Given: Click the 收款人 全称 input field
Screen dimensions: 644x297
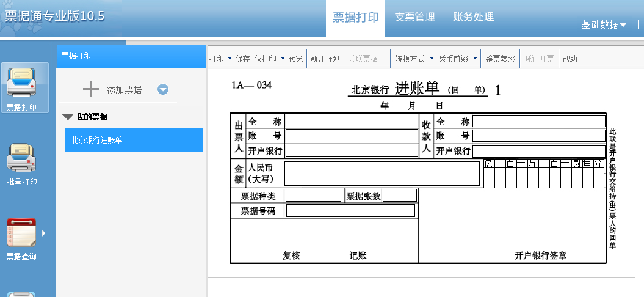Looking at the screenshot, I should pos(539,121).
